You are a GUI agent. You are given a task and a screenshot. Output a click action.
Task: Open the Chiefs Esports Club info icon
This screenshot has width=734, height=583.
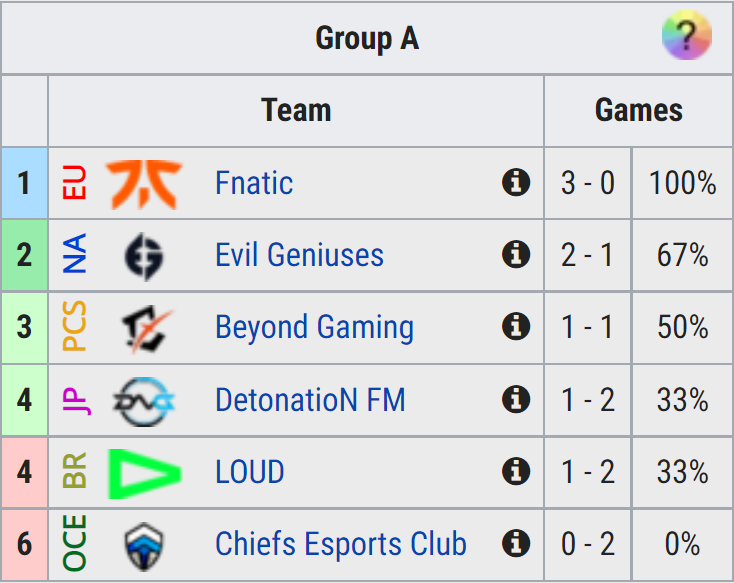pos(516,543)
